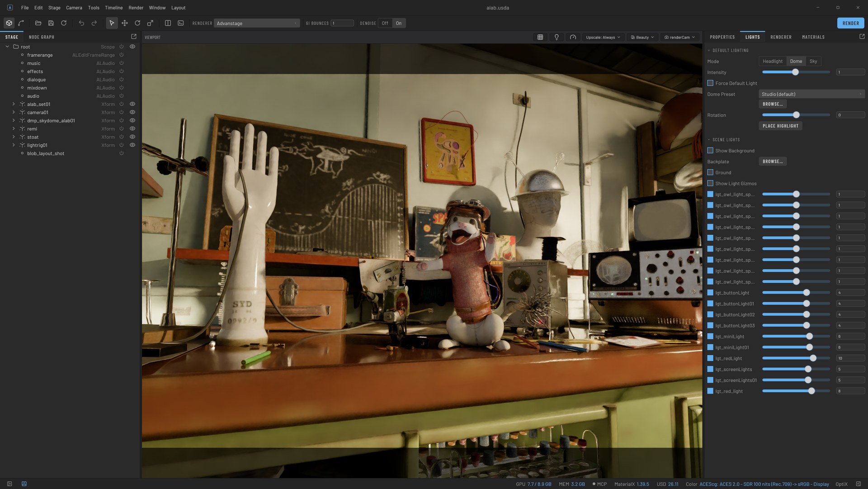Screen dimensions: 868x489
Task: Open the console terminal icon
Action: click(181, 23)
